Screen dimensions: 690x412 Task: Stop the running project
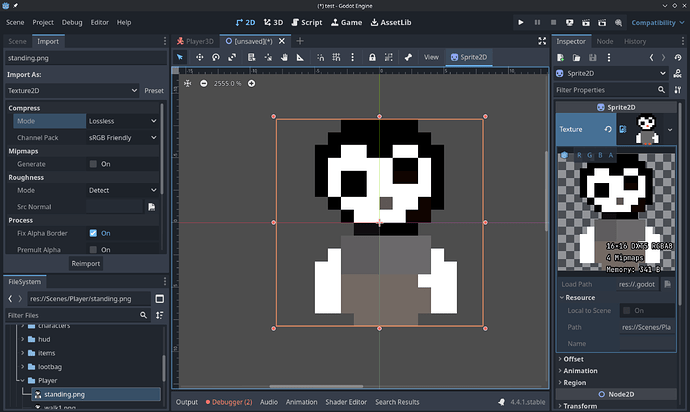point(554,22)
